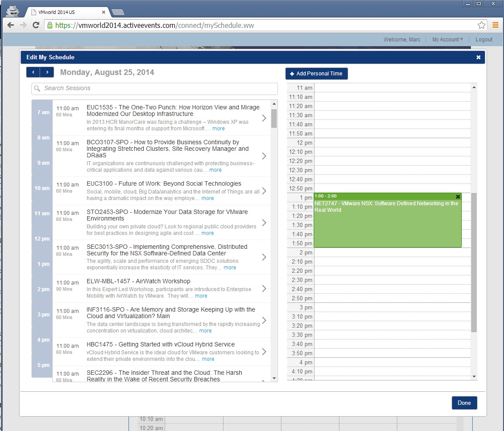Go to next day with right arrow
Viewport: 504px width, 431px height.
click(47, 72)
